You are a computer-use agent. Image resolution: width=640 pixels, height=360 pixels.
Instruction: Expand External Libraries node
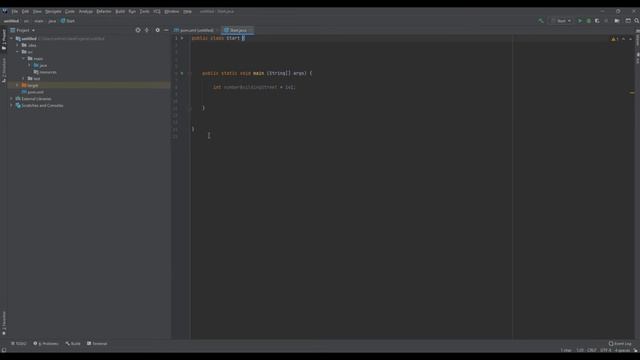click(x=11, y=99)
